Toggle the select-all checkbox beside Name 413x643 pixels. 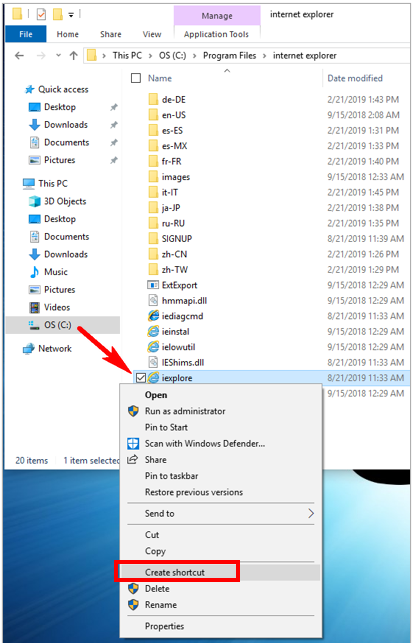tap(136, 78)
